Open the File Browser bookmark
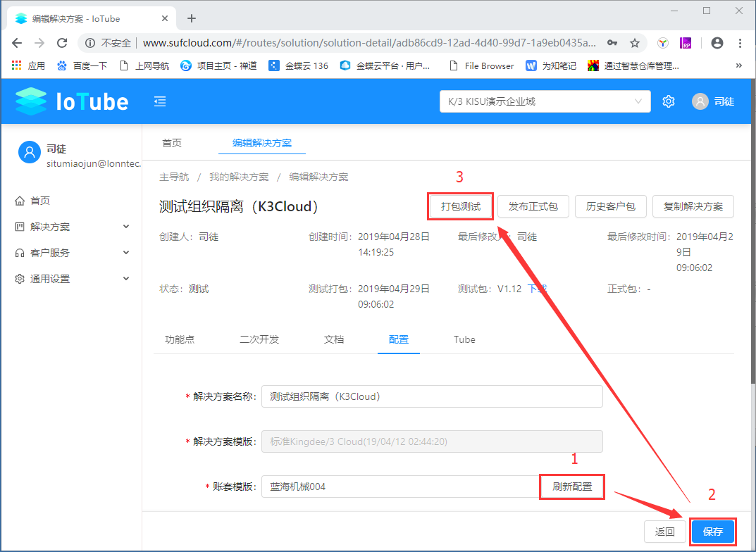Viewport: 756px width, 552px height. pos(481,65)
